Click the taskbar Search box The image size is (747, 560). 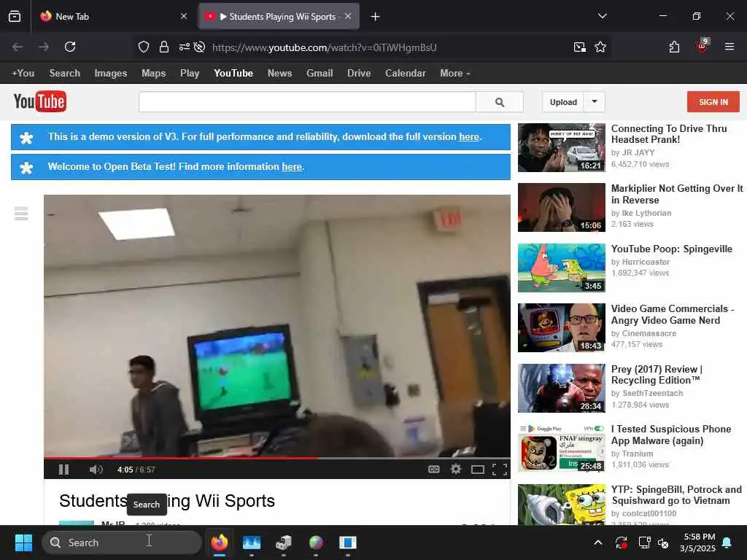pos(122,542)
